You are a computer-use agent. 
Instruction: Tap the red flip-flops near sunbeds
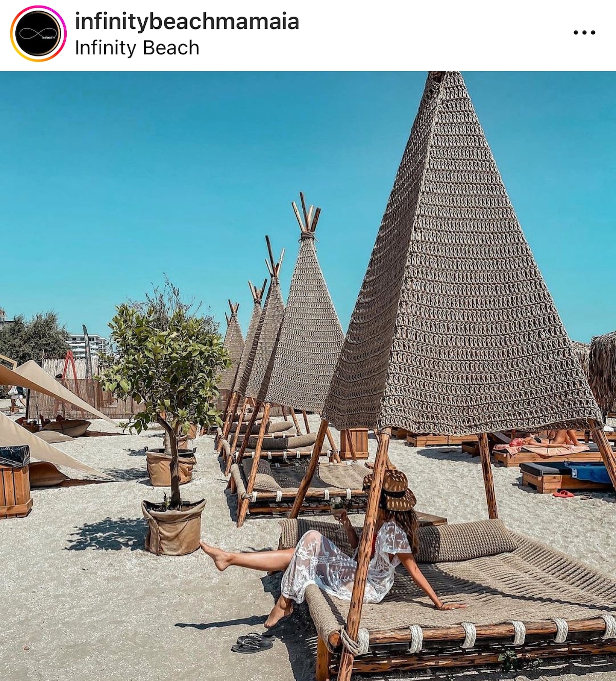563,494
